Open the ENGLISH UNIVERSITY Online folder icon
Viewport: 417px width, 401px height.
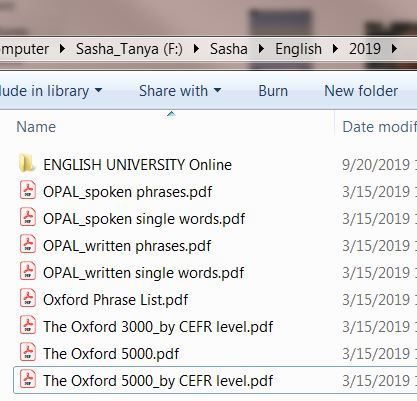26,163
